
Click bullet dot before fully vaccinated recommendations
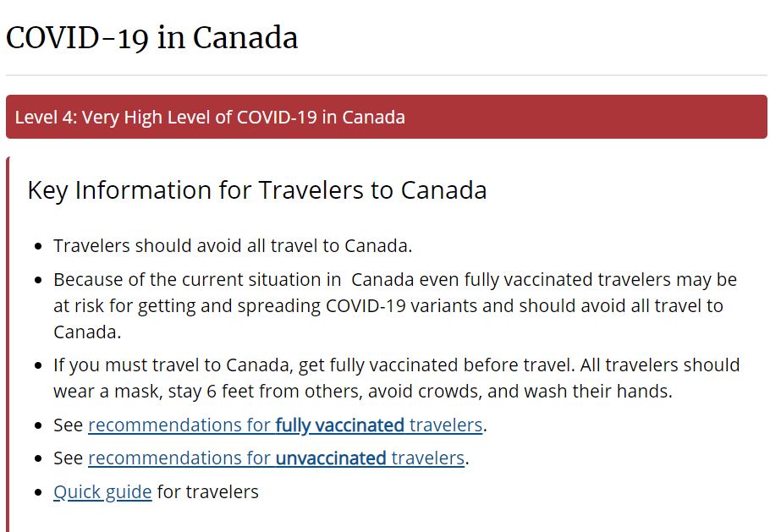click(x=38, y=425)
